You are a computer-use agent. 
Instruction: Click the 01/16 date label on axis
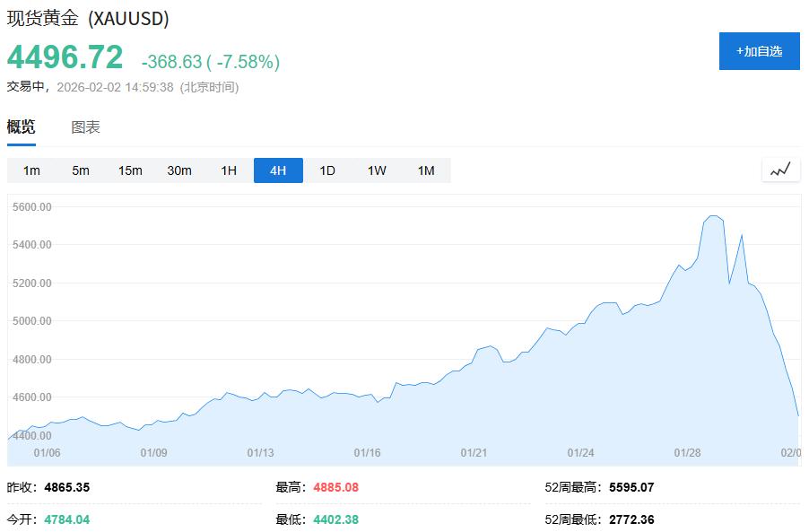tap(368, 453)
